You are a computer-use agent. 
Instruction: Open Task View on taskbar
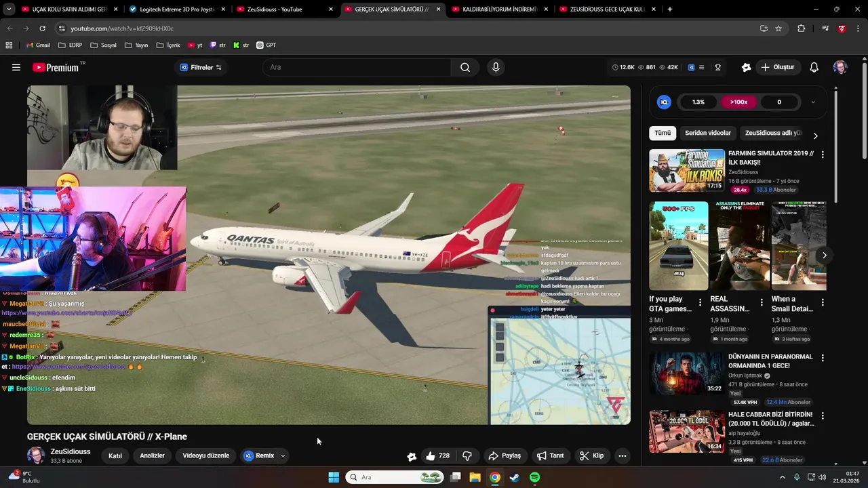pyautogui.click(x=456, y=477)
